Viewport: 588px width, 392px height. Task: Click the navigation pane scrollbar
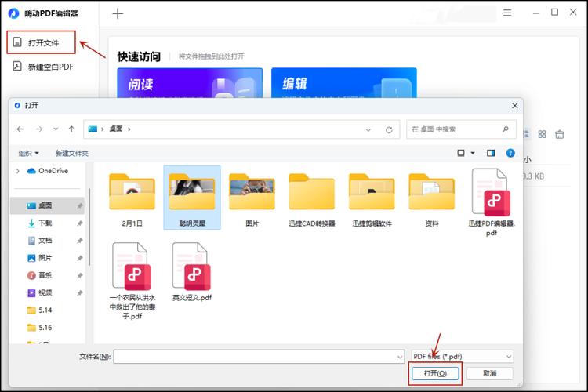point(89,227)
